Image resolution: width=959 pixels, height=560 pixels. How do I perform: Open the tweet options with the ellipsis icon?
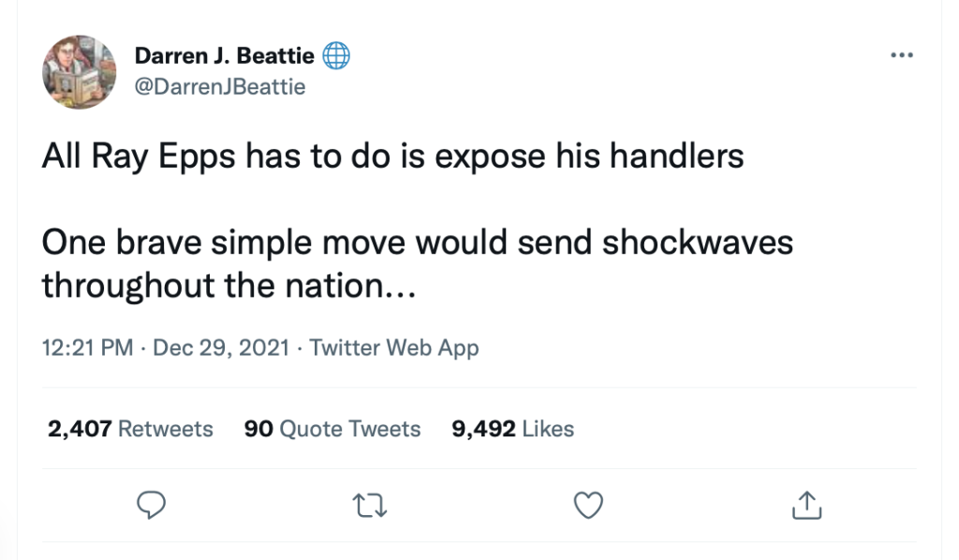[901, 54]
